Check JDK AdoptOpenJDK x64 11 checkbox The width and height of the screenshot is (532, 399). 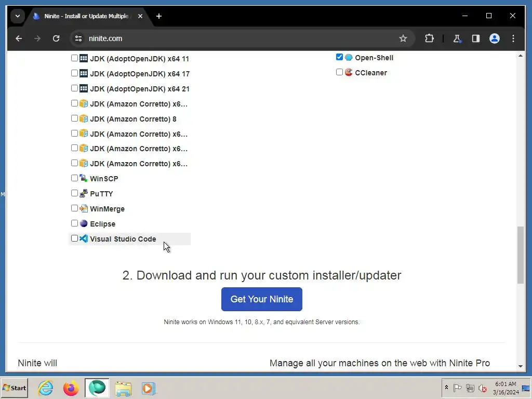[x=74, y=58]
